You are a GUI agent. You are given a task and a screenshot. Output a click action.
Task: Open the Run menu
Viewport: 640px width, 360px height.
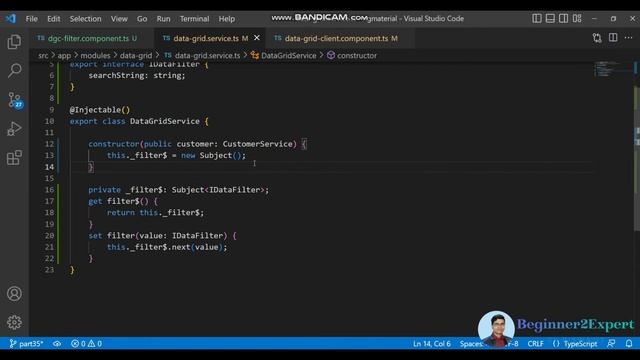[163, 19]
